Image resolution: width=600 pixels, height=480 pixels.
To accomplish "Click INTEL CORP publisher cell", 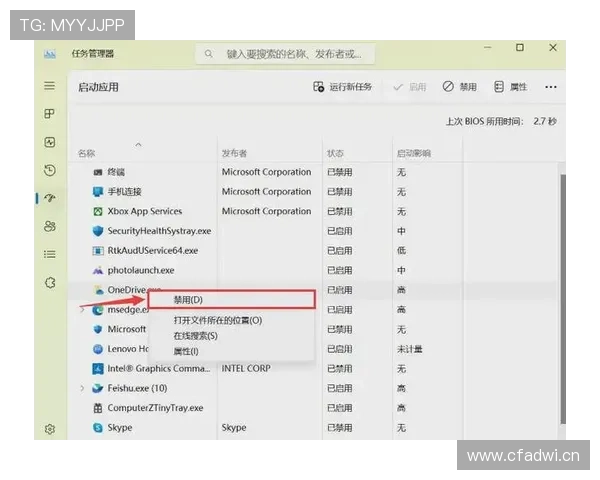I will [x=246, y=369].
